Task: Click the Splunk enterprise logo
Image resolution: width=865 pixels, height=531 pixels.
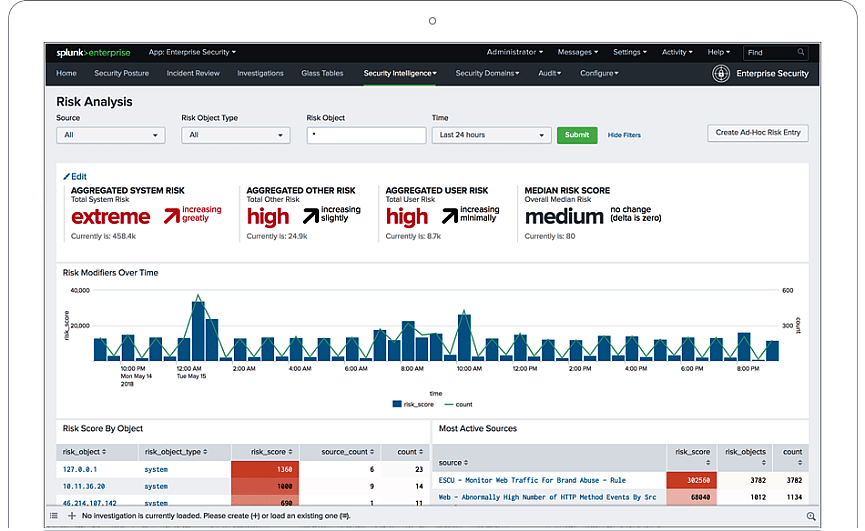Action: click(x=93, y=52)
